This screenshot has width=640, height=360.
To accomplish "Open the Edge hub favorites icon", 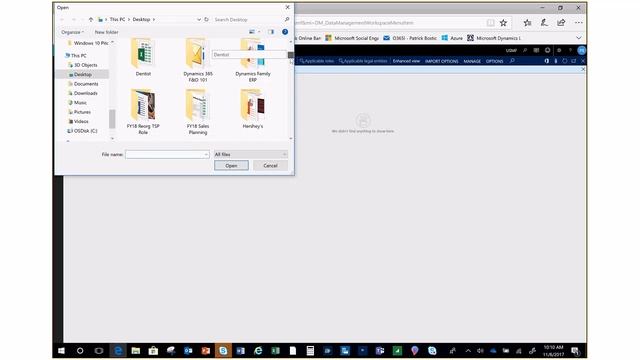I will [527, 23].
